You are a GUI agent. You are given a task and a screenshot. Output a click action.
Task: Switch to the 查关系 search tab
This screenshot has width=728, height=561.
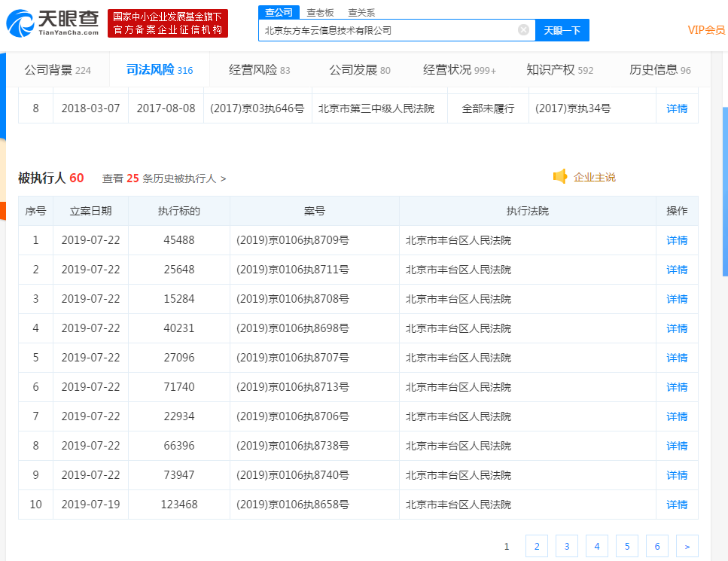click(361, 13)
